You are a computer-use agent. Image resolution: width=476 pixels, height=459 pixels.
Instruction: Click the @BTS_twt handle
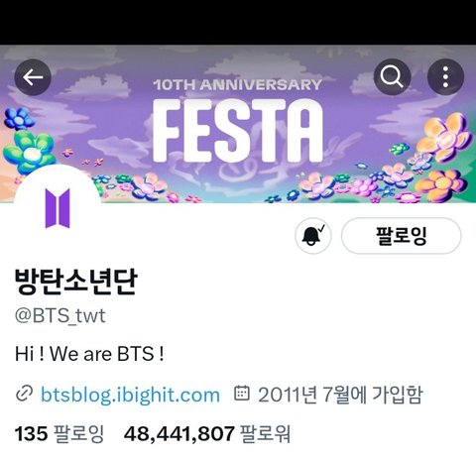tap(60, 315)
